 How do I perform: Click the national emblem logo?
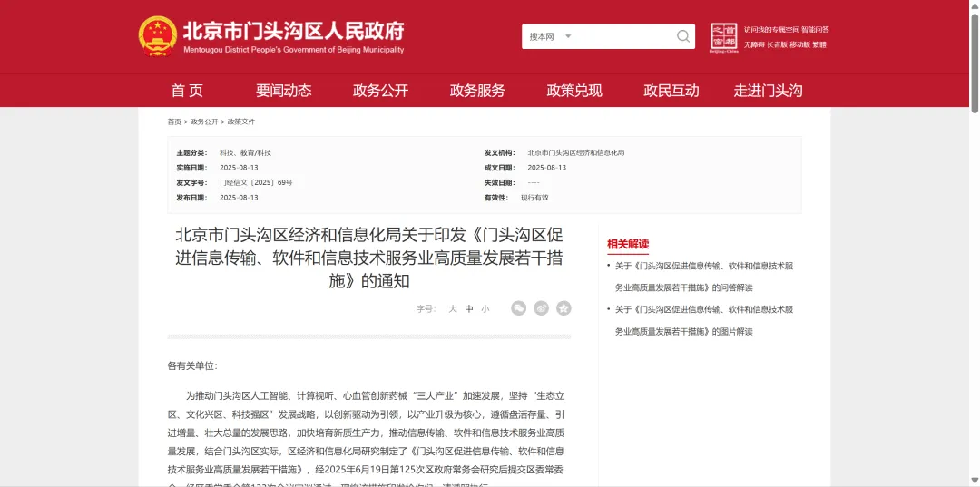pyautogui.click(x=158, y=35)
